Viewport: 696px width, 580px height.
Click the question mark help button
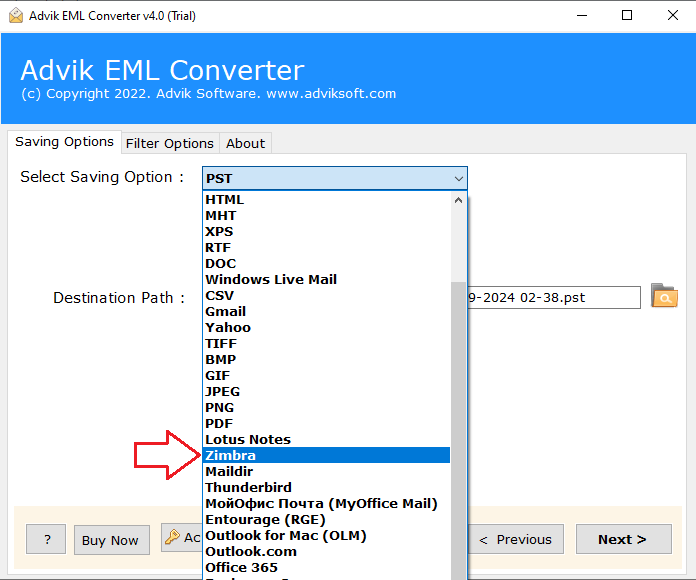pos(46,539)
